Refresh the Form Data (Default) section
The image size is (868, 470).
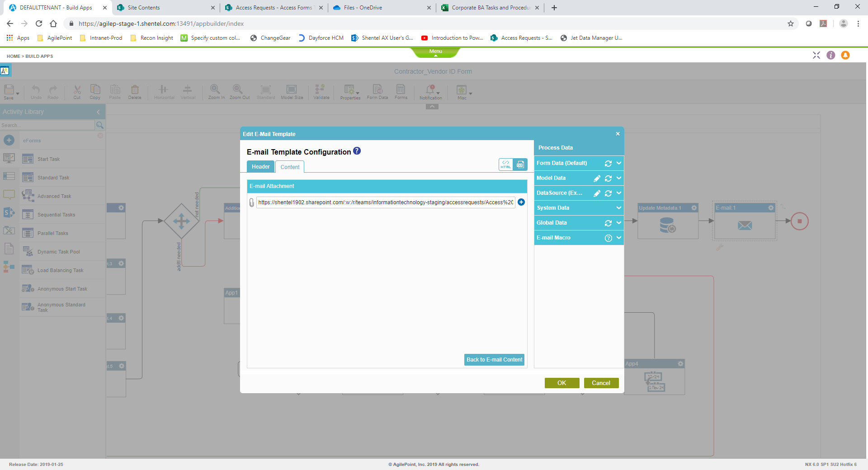tap(608, 164)
